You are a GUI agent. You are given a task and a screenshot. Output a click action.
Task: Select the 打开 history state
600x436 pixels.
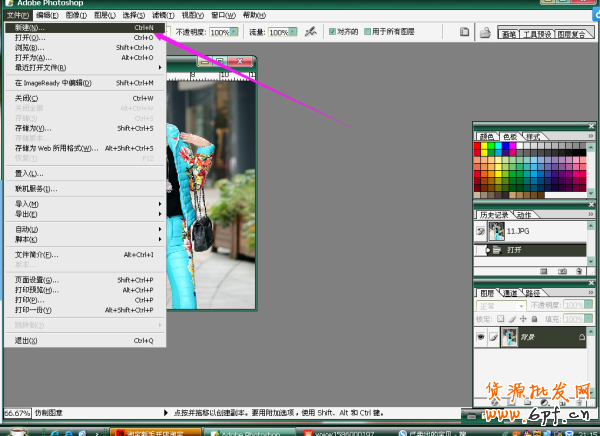[515, 249]
